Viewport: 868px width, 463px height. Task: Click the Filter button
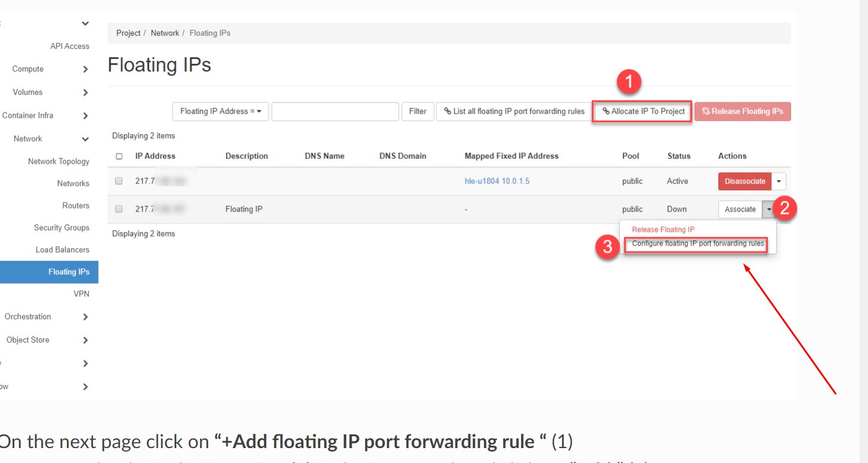click(x=417, y=111)
